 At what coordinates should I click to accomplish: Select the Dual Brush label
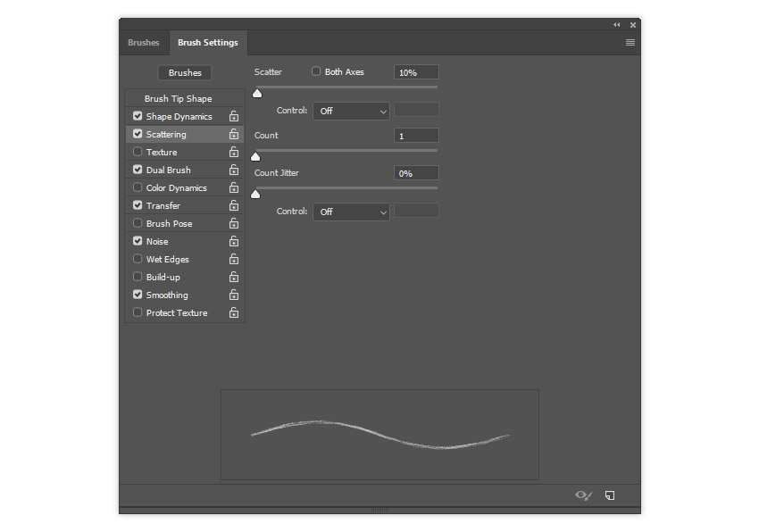[x=169, y=170]
